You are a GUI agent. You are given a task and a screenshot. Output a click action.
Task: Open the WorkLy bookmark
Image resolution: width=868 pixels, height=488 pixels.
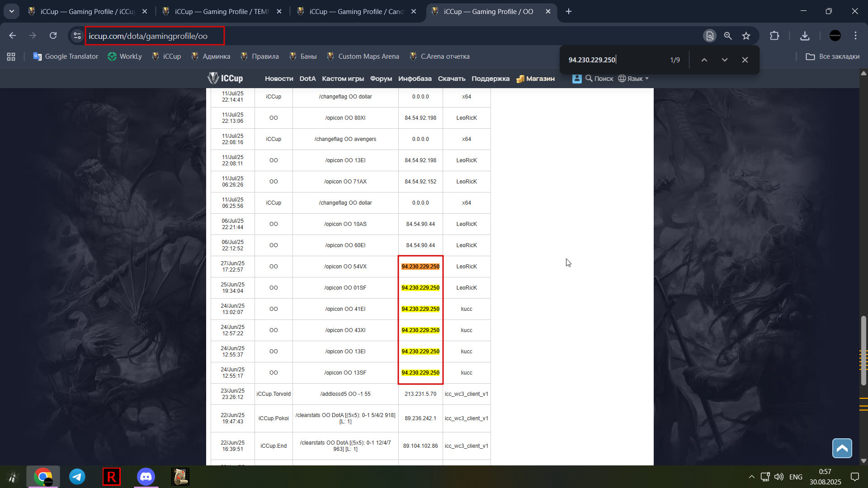[x=125, y=56]
